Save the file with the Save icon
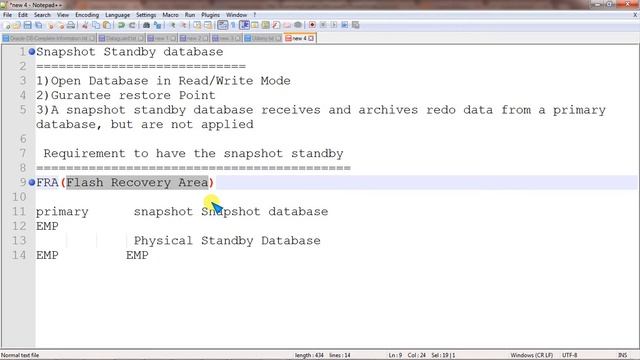Screen dimensions: 640x360 coord(28,25)
